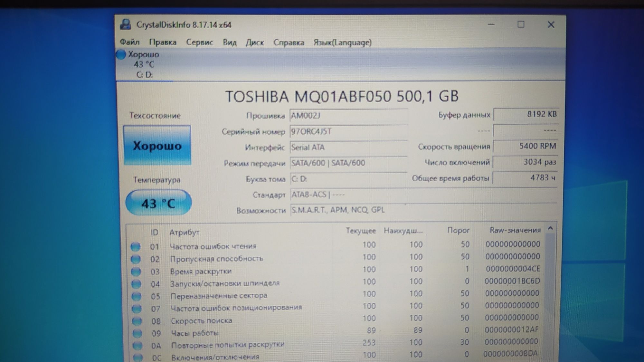Viewport: 644px width, 362px height.
Task: Click the Хорошо health status button
Action: 157,145
